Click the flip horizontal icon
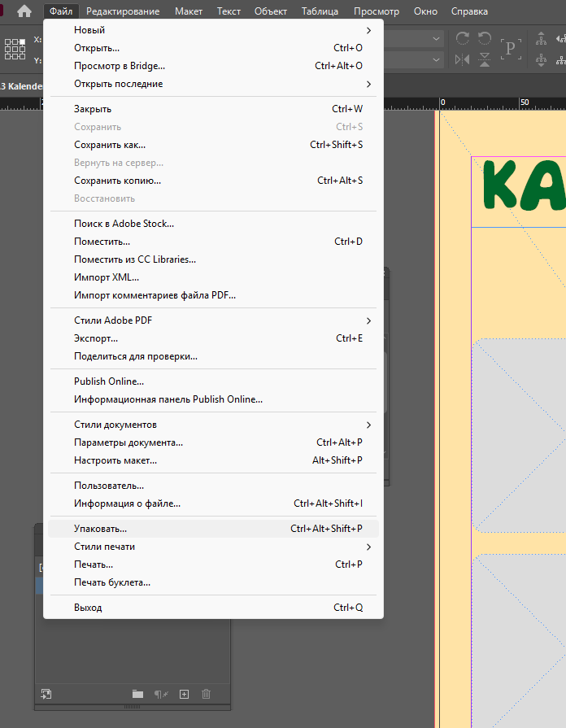Viewport: 566px width, 728px height. [463, 59]
